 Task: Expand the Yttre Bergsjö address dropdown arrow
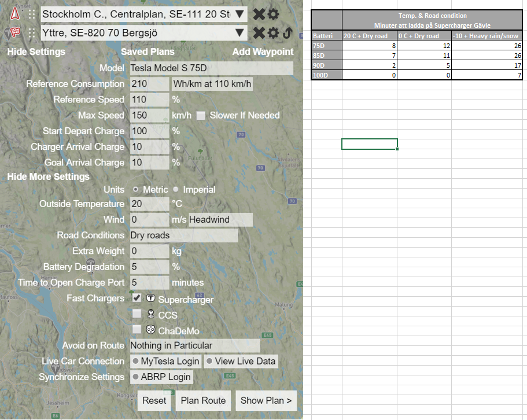point(239,33)
